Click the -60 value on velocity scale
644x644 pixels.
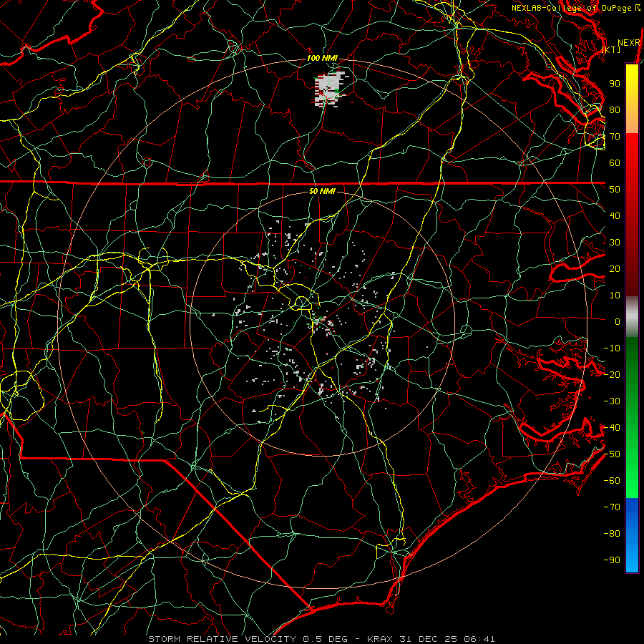(612, 481)
